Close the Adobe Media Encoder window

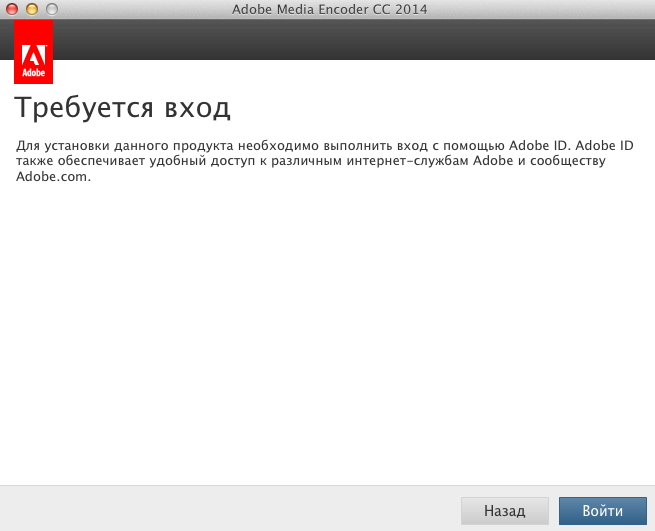(x=12, y=9)
